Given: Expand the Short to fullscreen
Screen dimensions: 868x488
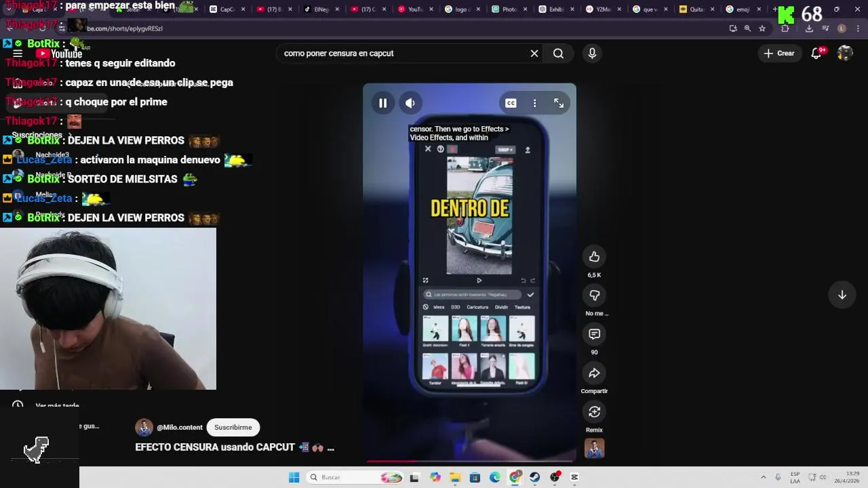Looking at the screenshot, I should [559, 103].
